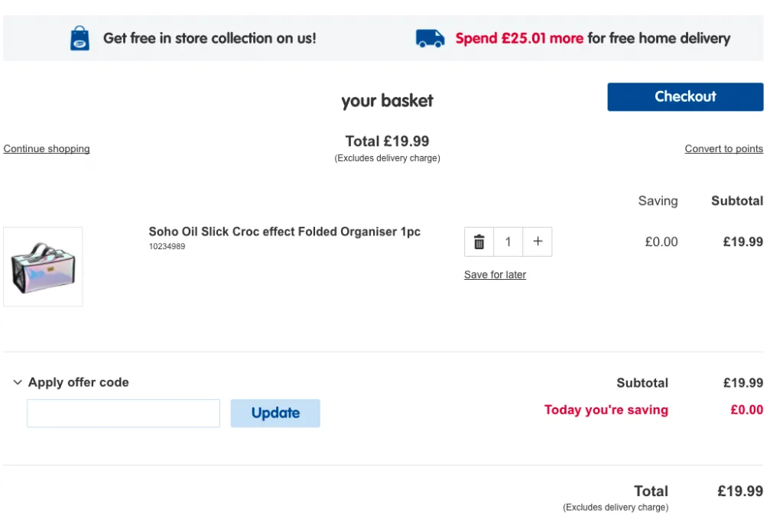Remove item with the trash bin icon

click(479, 242)
